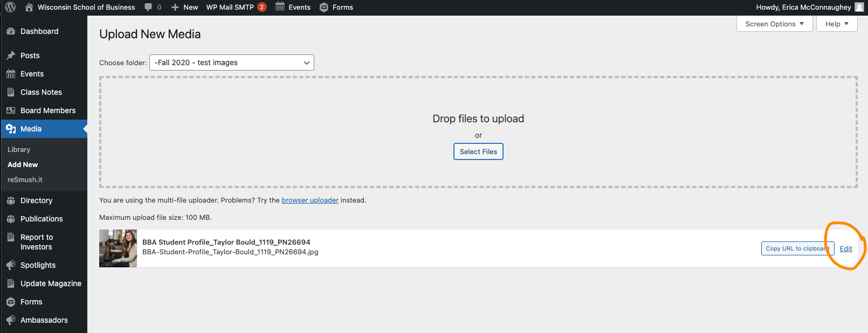Open comments bubble icon in admin bar
Screen dimensions: 868x333
tap(148, 8)
